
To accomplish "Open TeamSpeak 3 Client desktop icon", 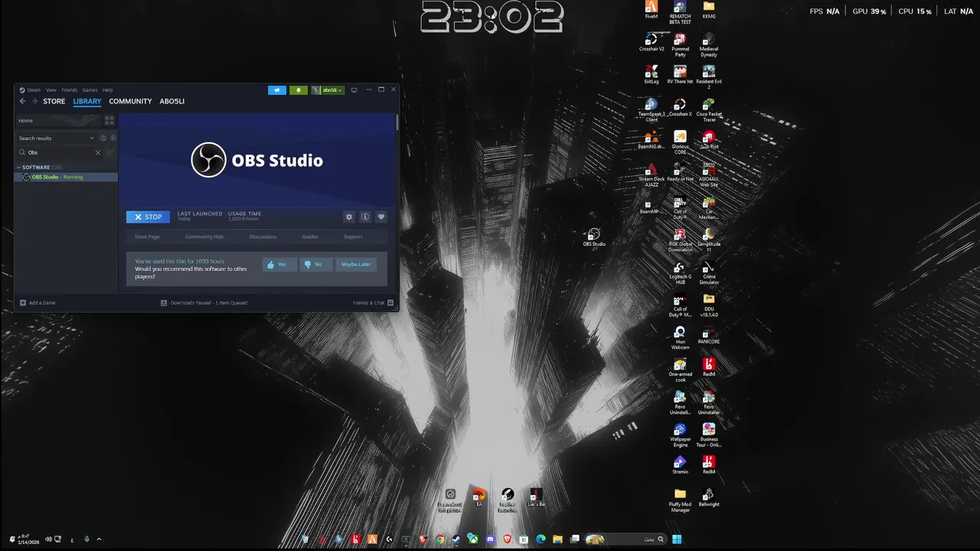I will pyautogui.click(x=652, y=110).
